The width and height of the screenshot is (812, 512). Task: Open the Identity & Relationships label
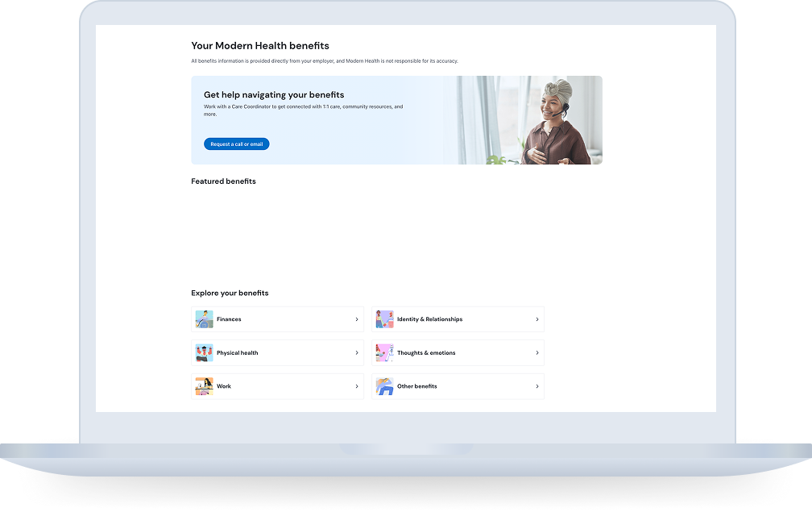point(430,319)
